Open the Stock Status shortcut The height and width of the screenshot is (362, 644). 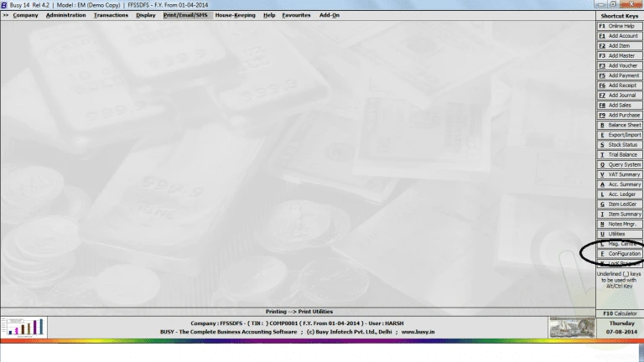click(x=620, y=144)
